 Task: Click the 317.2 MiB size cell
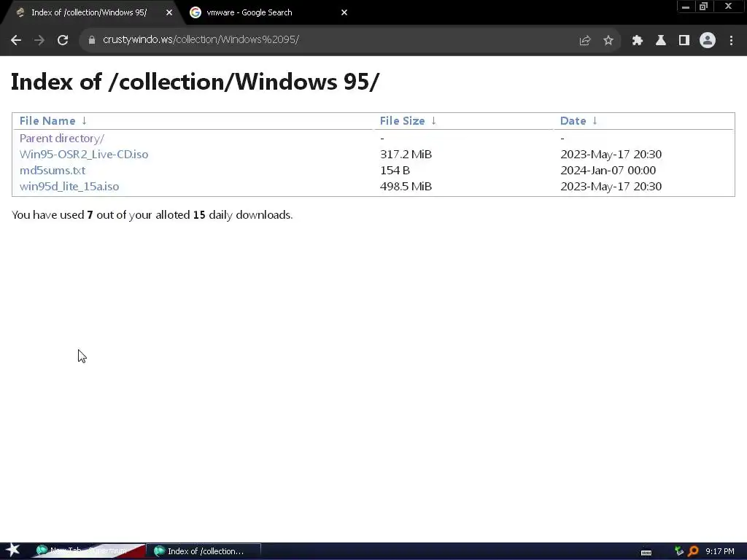point(406,155)
